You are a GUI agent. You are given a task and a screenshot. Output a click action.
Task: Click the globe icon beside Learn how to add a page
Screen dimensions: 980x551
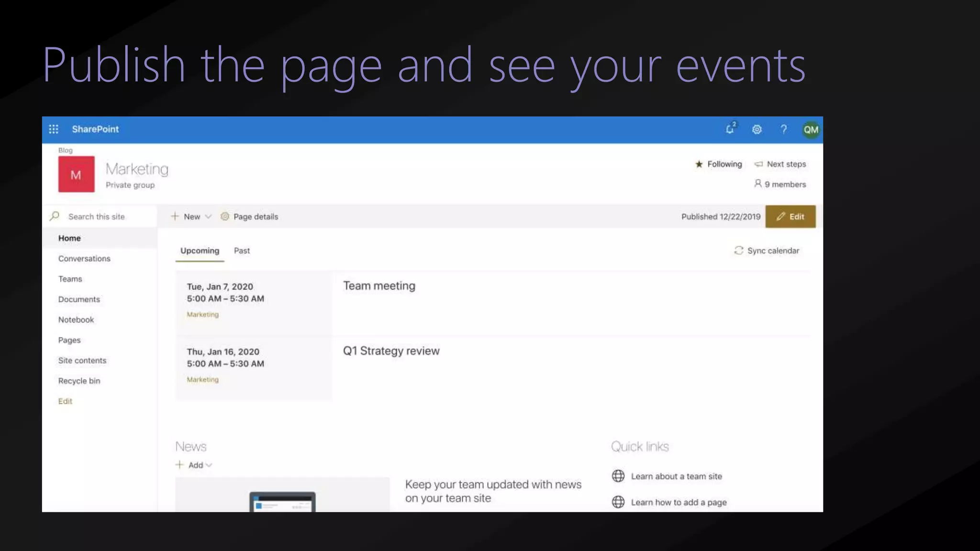click(x=618, y=502)
